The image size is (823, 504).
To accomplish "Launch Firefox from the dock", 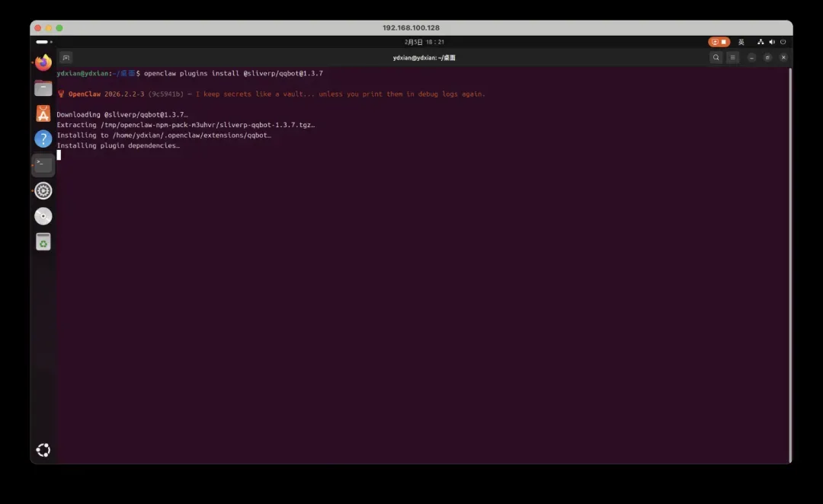I will (x=43, y=62).
